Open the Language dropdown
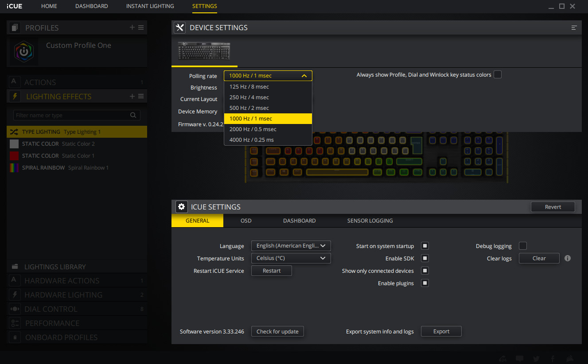The width and height of the screenshot is (588, 364). tap(291, 246)
